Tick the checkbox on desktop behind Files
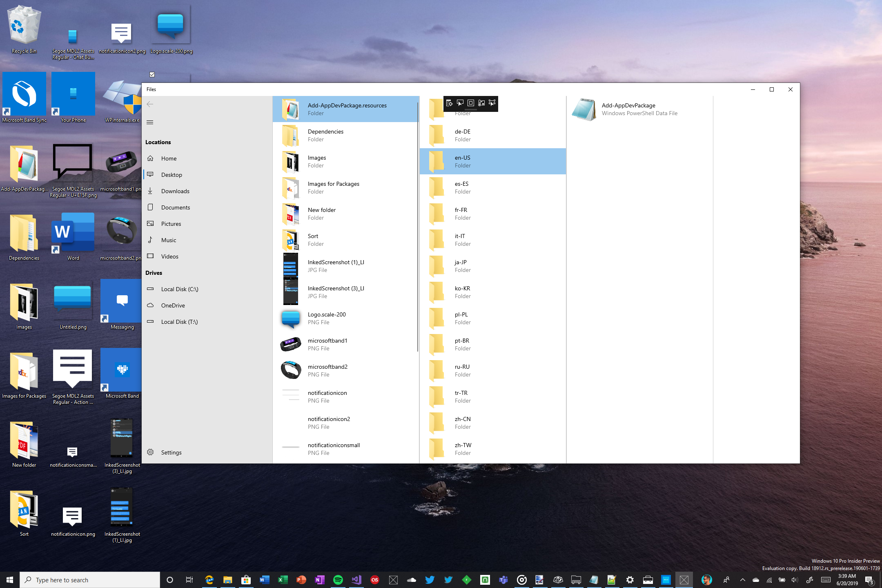 [x=152, y=74]
